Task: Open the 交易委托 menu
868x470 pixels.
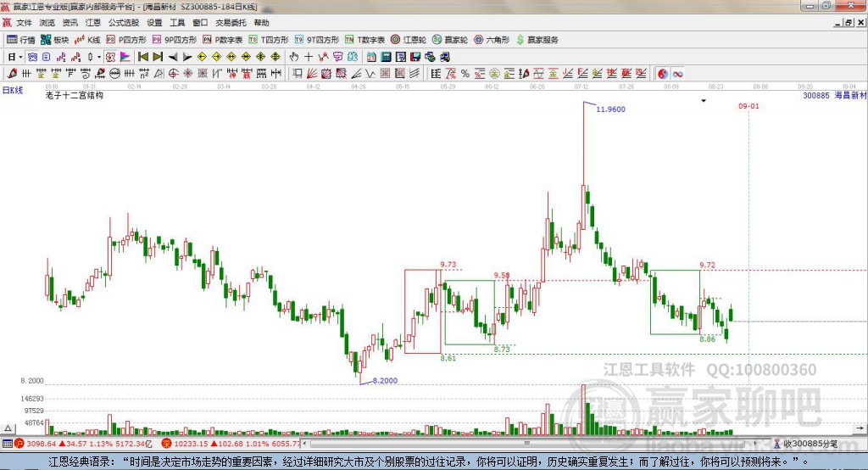Action: 231,23
